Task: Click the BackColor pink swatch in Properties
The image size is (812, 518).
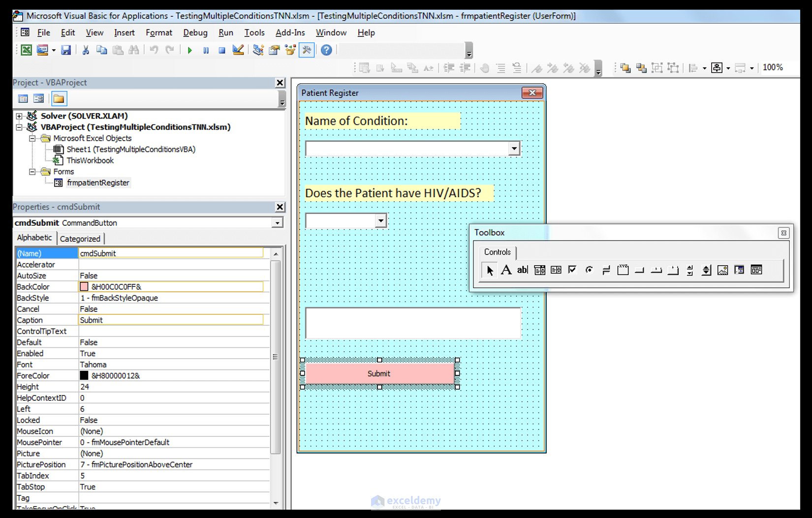Action: [84, 287]
